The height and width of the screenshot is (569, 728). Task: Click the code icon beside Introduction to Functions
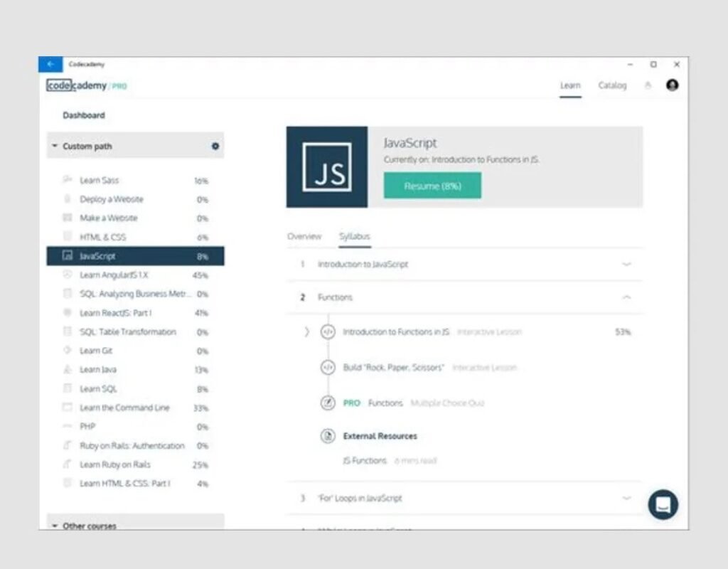tap(328, 331)
